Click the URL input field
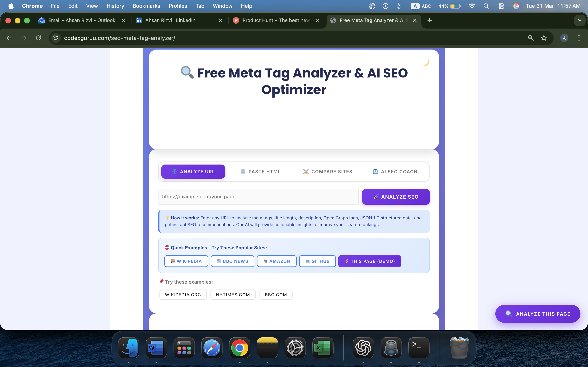This screenshot has height=367, width=588. (258, 197)
